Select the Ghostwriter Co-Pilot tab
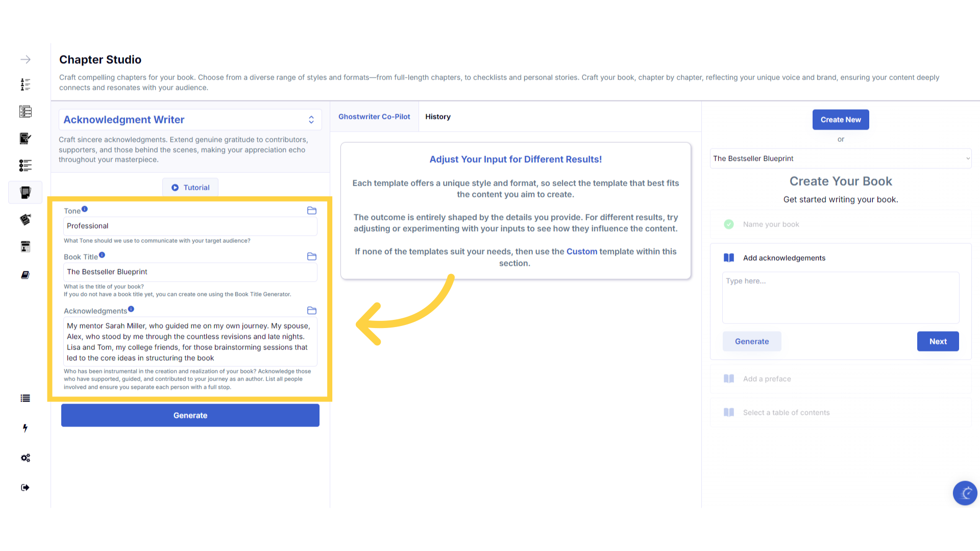The image size is (980, 551). [x=374, y=117]
